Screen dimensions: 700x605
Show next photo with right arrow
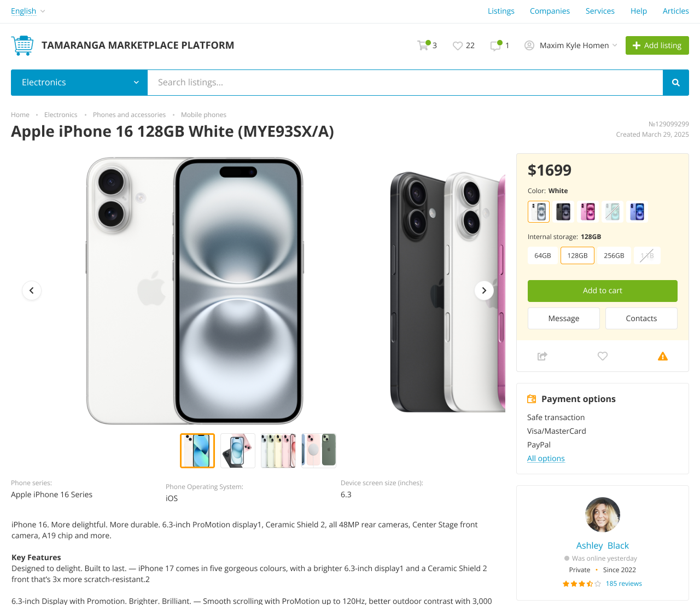tap(484, 290)
